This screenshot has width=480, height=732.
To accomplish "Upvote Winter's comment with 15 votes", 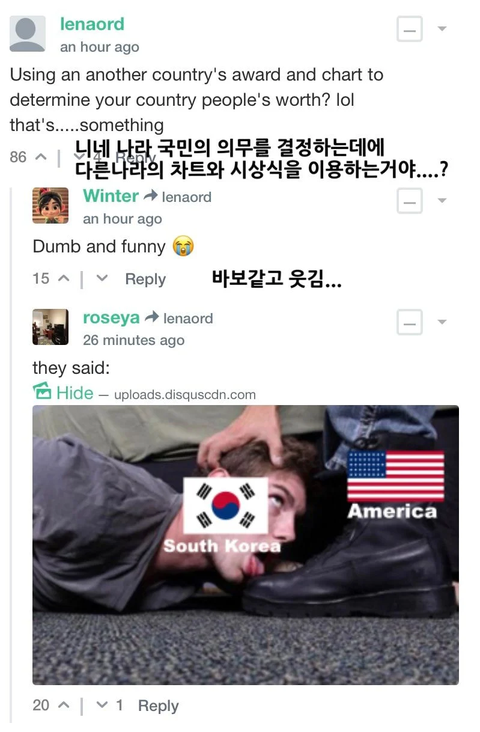I will tap(64, 279).
